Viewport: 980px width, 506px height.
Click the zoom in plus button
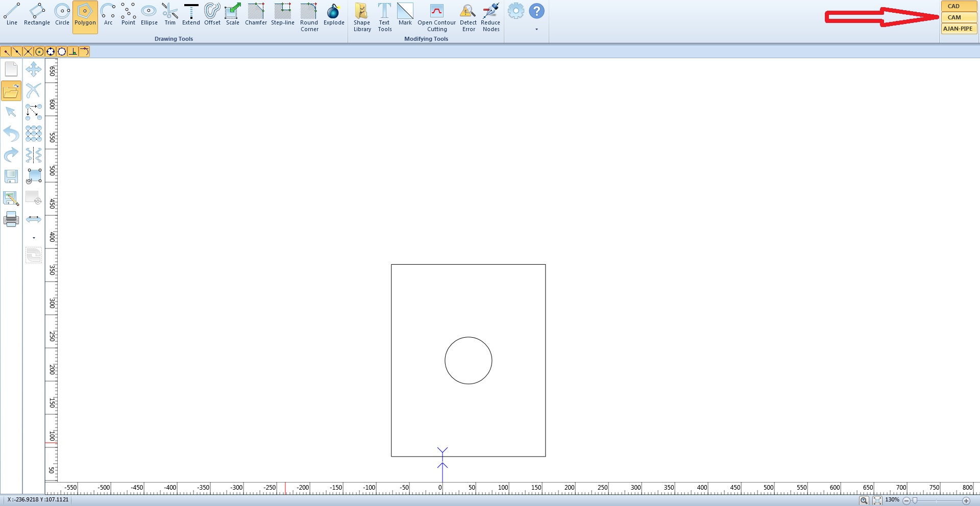point(966,500)
